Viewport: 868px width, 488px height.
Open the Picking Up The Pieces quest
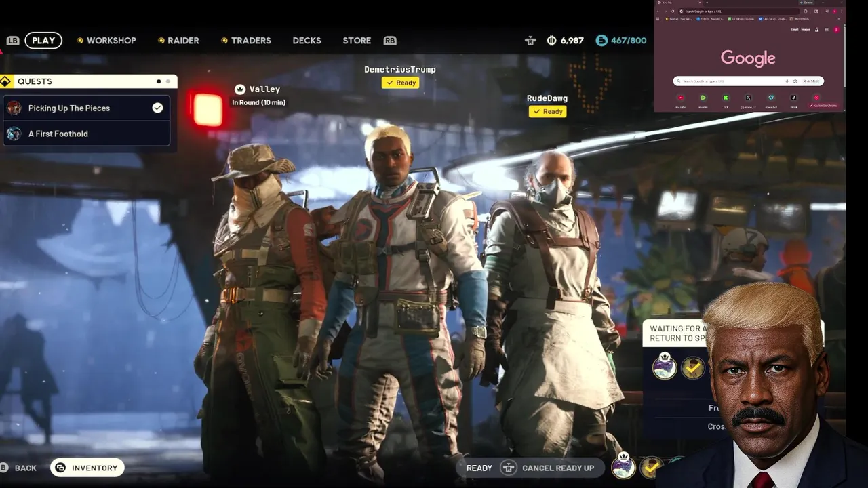(87, 108)
